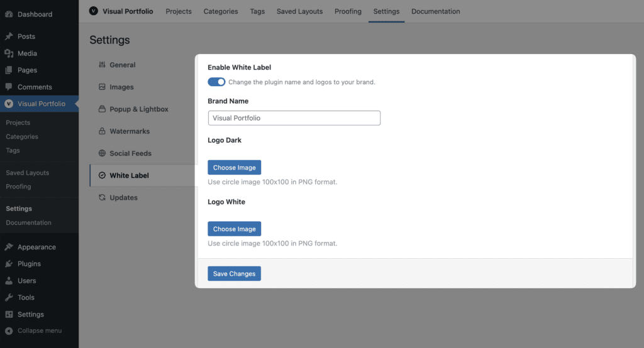Screen dimensions: 644x348
Task: Click the Dashboard gauge icon
Action: [x=9, y=14]
